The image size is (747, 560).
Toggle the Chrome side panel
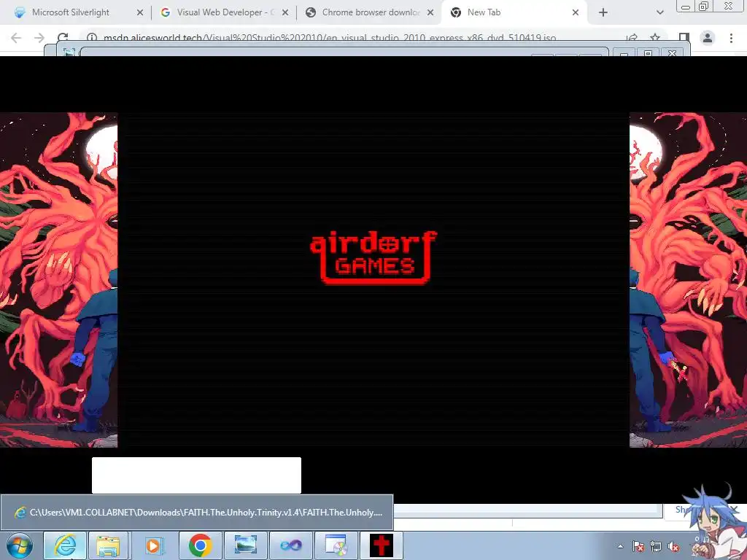pos(684,38)
